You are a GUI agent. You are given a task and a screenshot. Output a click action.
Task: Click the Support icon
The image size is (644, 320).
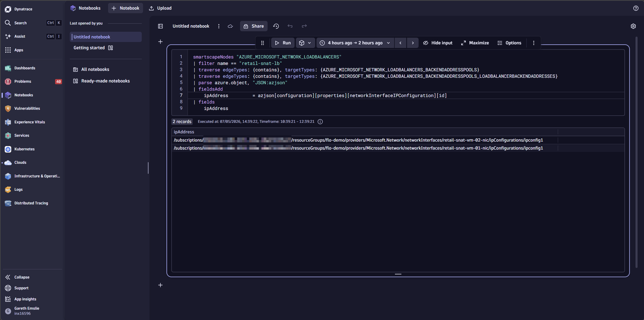pyautogui.click(x=8, y=288)
